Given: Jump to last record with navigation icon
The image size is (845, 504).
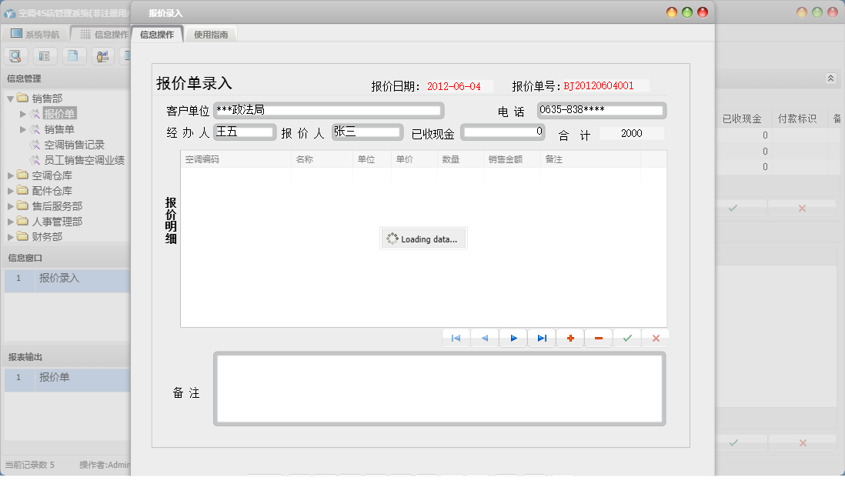Looking at the screenshot, I should click(541, 337).
